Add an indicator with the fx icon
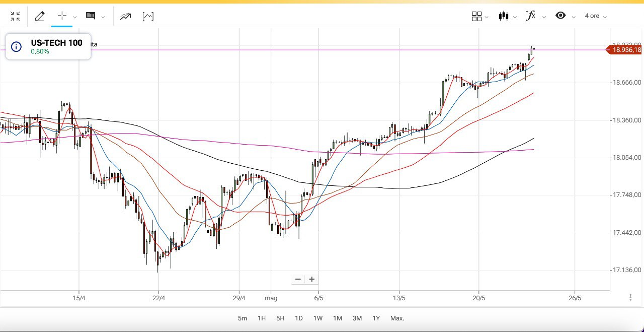 (530, 16)
